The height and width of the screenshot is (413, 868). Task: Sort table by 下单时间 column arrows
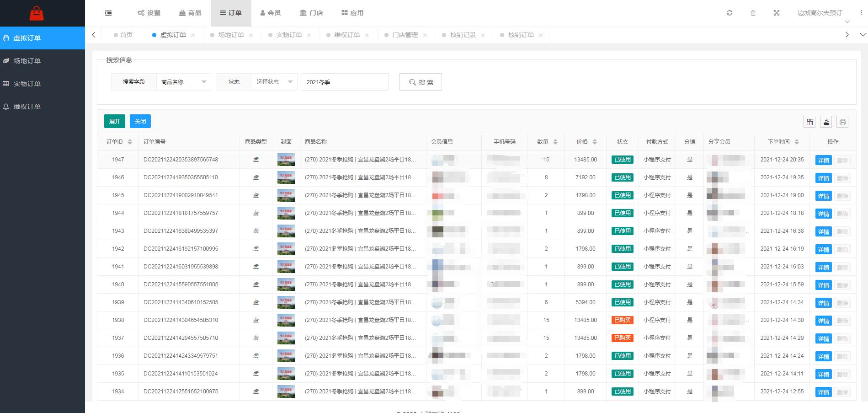[x=797, y=142]
